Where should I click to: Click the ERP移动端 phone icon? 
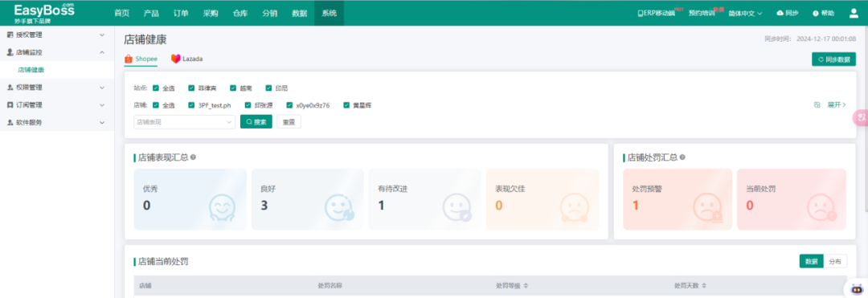(x=641, y=13)
